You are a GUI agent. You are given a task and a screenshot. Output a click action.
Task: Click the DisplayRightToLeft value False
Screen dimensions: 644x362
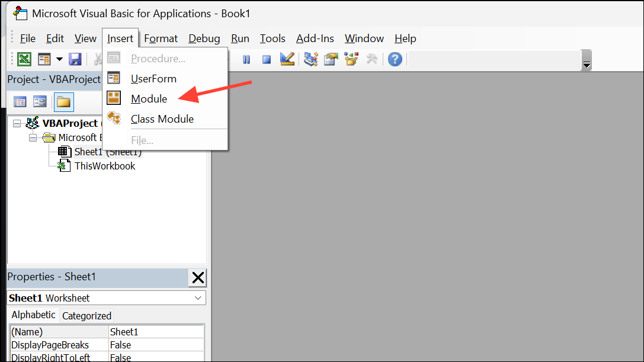[156, 357]
